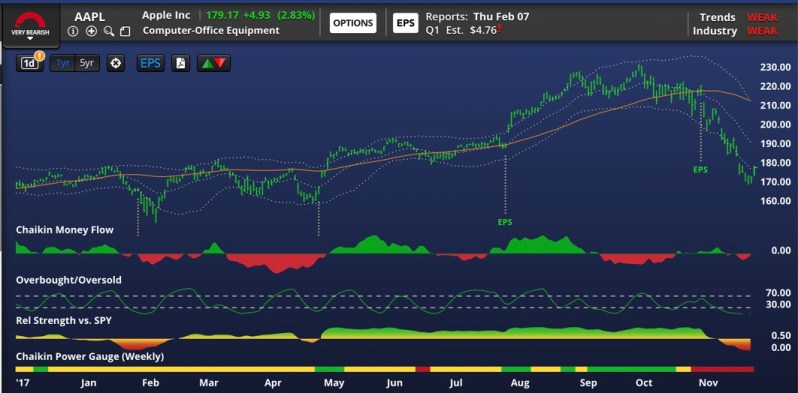Screen dimensions: 798x393
Task: Toggle the green/red up-down arrows
Action: [214, 64]
